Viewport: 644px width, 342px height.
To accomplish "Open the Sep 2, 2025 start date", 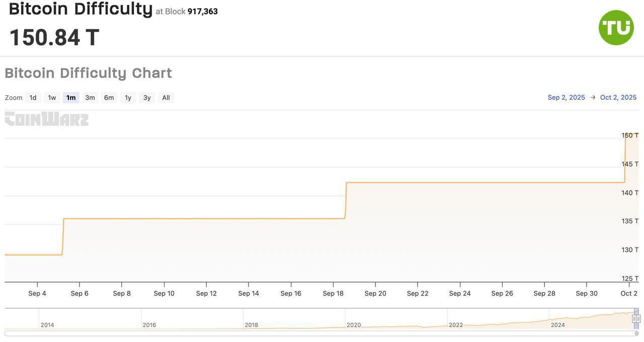I will coord(566,98).
